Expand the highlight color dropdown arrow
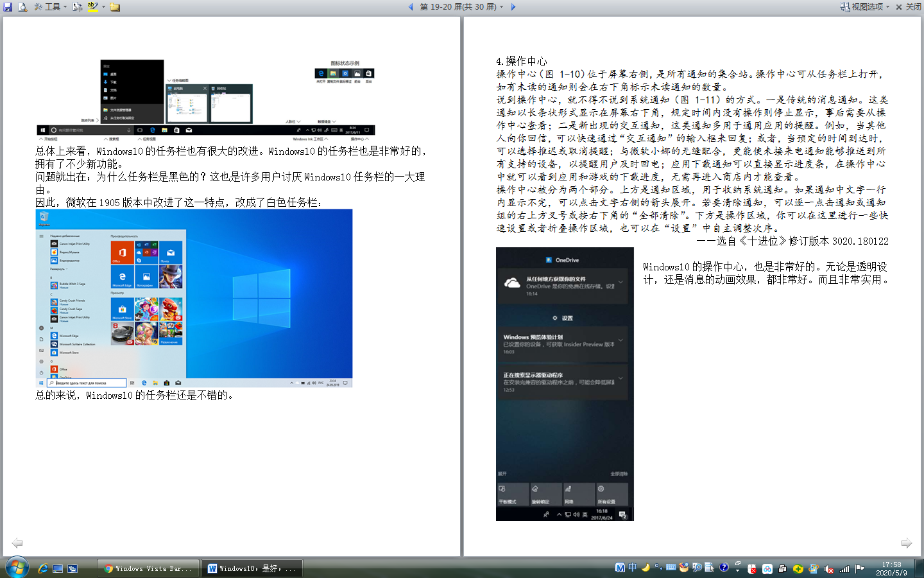 point(103,7)
